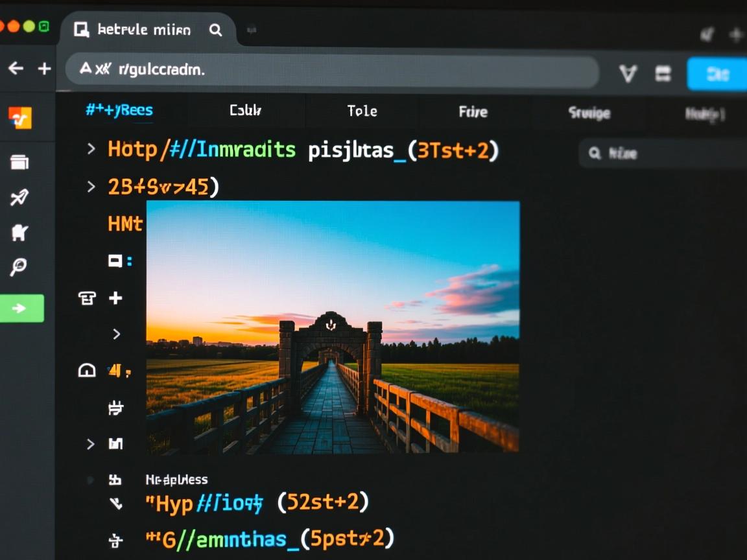
Task: Click the home icon in the gutter
Action: (87, 369)
